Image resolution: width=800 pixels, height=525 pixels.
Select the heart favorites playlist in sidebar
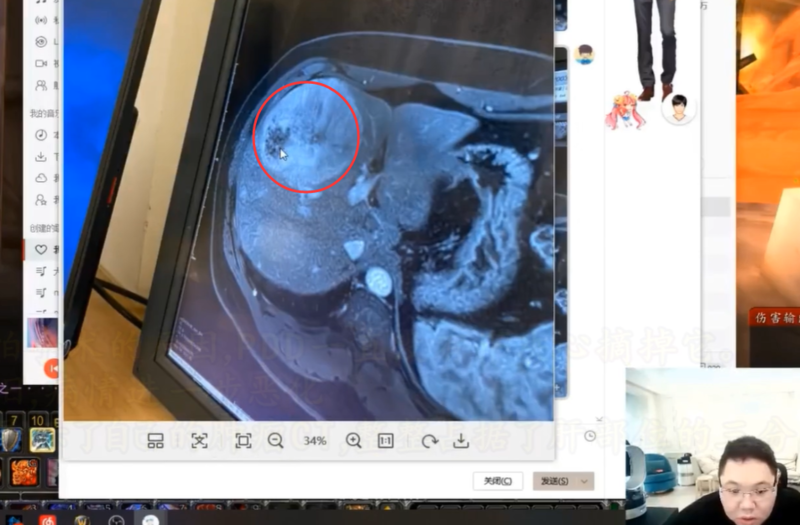pyautogui.click(x=41, y=249)
